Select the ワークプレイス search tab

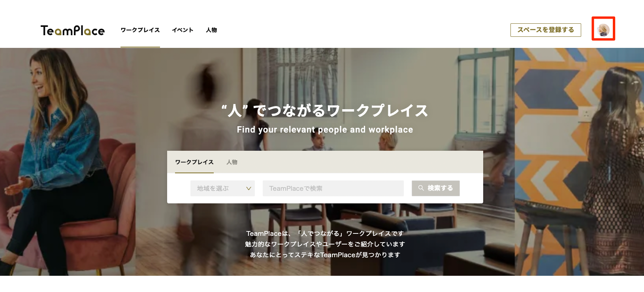click(x=194, y=162)
